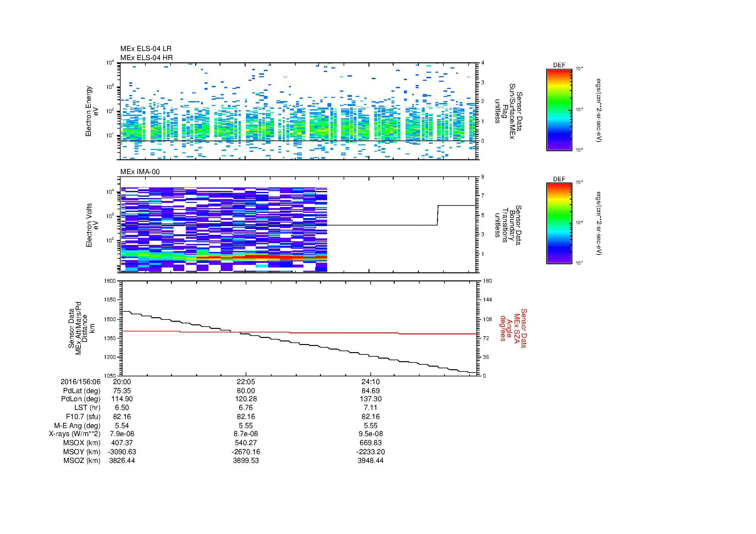Click the 1650 altitude axis tick label
Image resolution: width=756 pixels, height=534 pixels.
click(x=110, y=300)
